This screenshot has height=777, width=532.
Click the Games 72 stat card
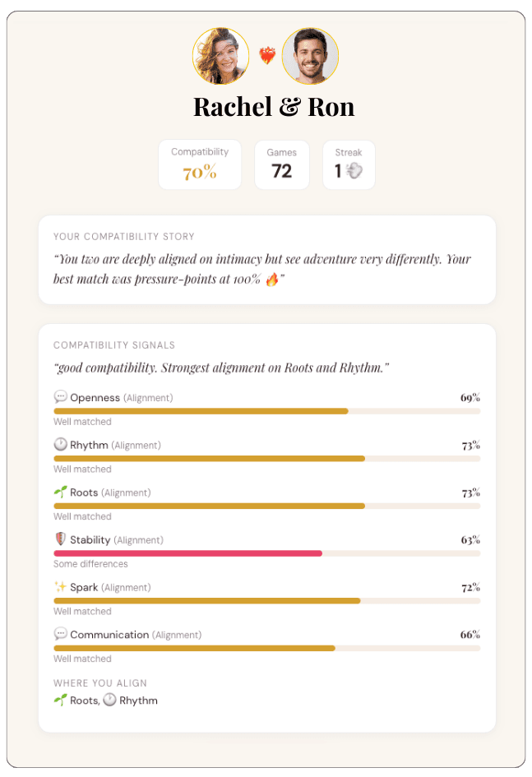[x=282, y=164]
